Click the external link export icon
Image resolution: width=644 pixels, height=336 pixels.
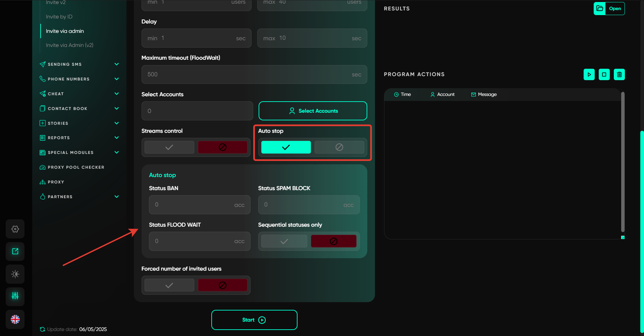click(15, 251)
